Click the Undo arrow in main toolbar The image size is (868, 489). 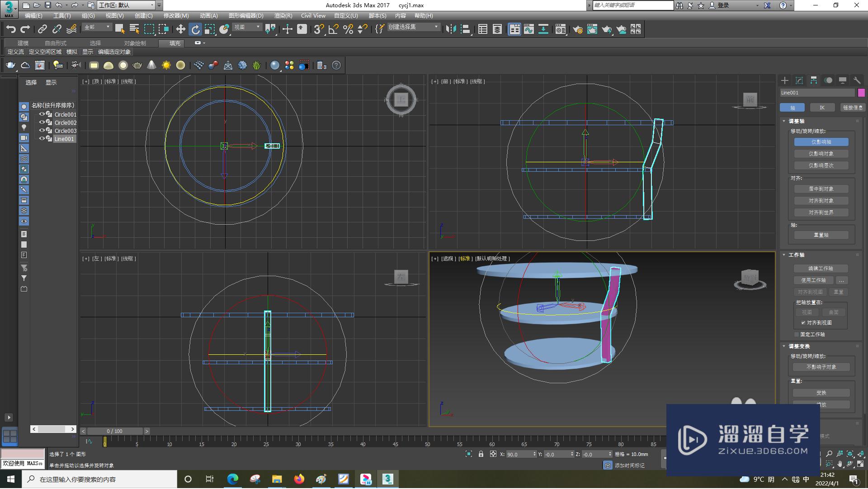tap(10, 29)
